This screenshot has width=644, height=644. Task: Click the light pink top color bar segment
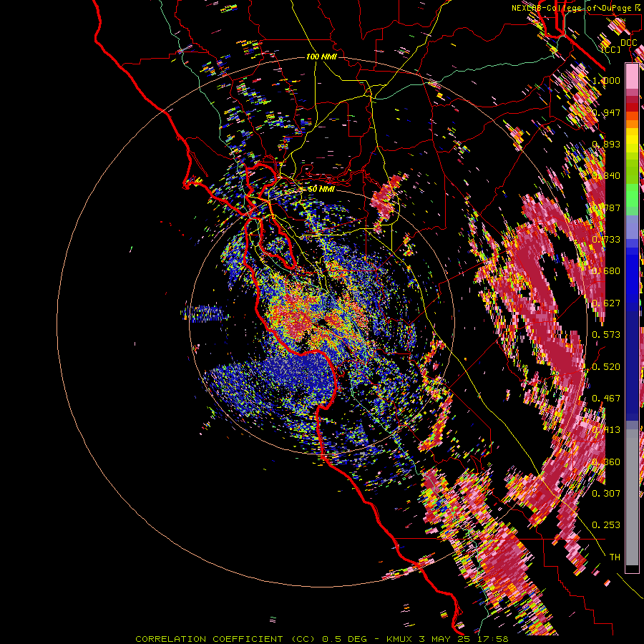pos(632,76)
